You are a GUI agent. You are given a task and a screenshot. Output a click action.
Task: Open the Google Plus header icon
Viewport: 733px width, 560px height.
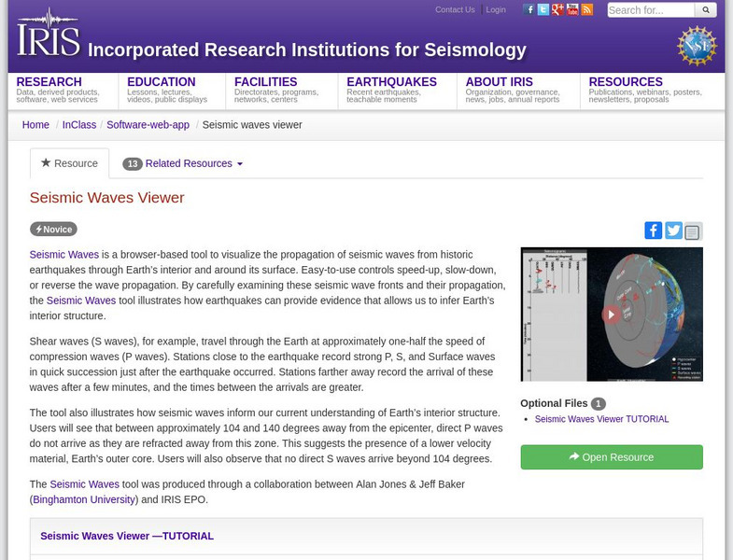[557, 10]
